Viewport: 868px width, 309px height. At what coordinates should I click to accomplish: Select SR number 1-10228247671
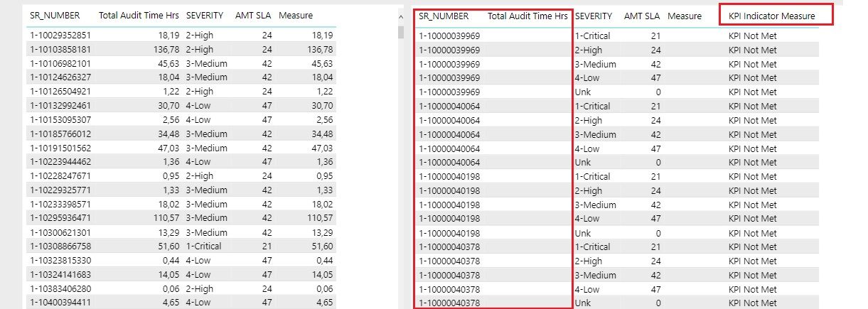point(60,176)
